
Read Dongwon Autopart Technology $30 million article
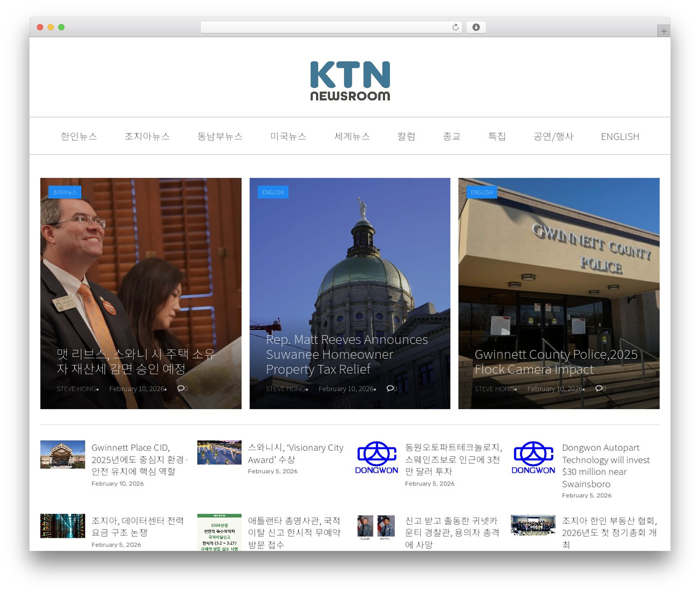(606, 466)
